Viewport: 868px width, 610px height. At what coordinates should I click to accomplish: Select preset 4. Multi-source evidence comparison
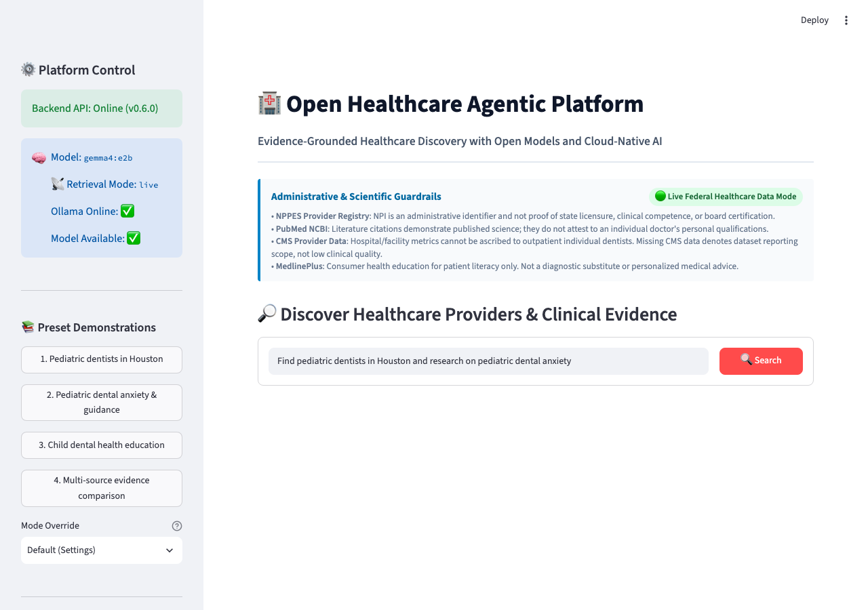pos(102,488)
